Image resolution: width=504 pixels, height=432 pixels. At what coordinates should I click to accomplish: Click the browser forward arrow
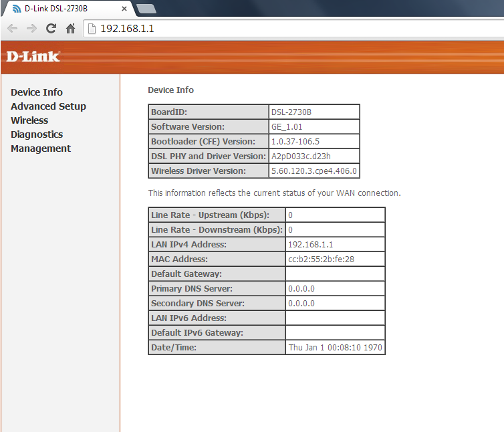[x=31, y=29]
